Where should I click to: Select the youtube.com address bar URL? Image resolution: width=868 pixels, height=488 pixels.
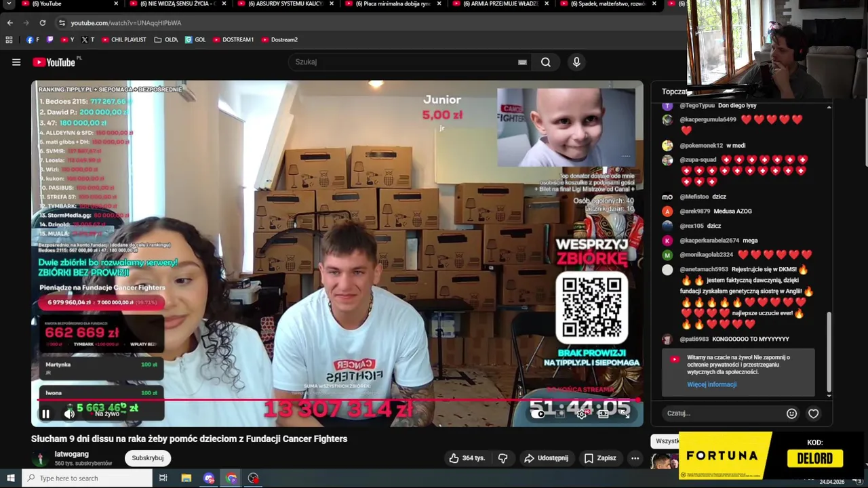(x=126, y=23)
